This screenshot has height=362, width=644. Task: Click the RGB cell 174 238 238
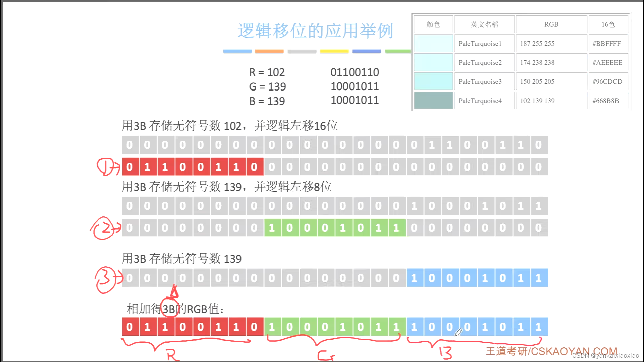pos(551,62)
